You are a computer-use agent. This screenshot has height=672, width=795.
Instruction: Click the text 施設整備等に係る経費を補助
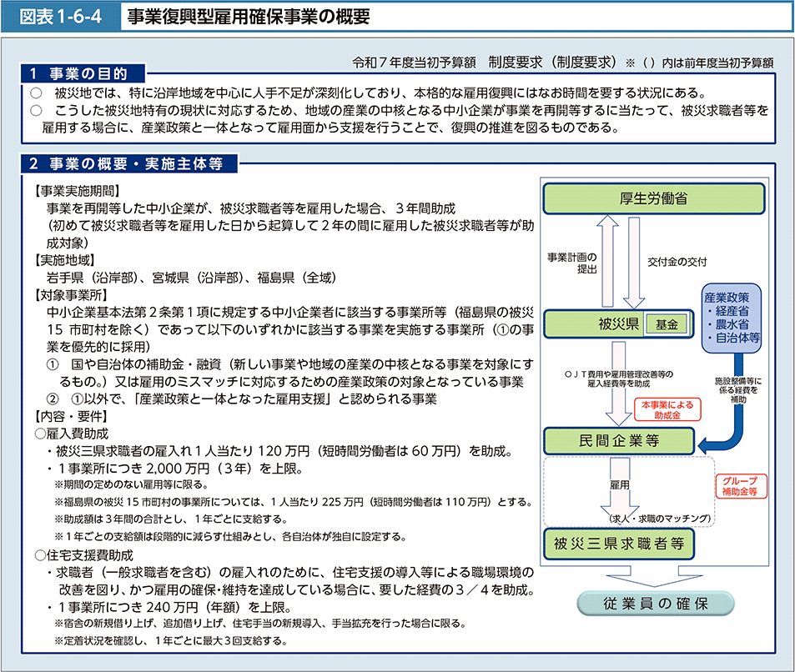click(738, 390)
